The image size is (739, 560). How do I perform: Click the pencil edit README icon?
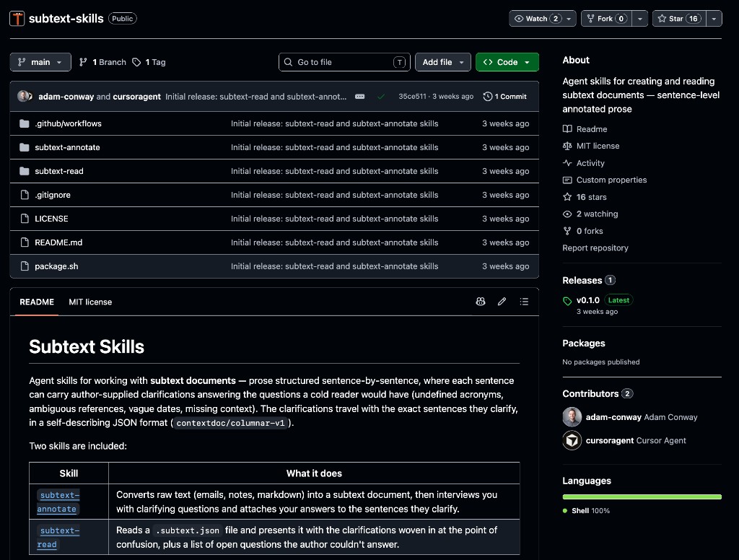click(502, 302)
